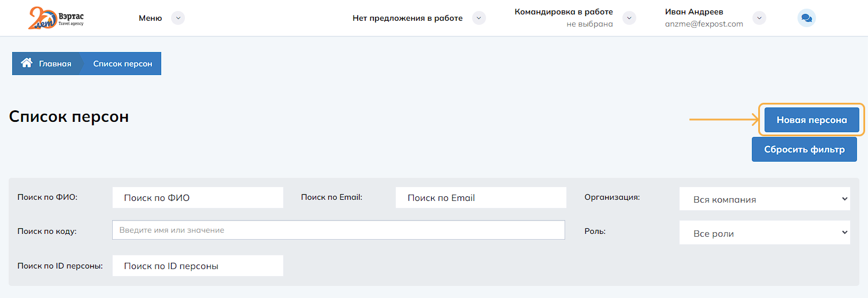
Task: Open the Роль dropdown
Action: tap(765, 233)
